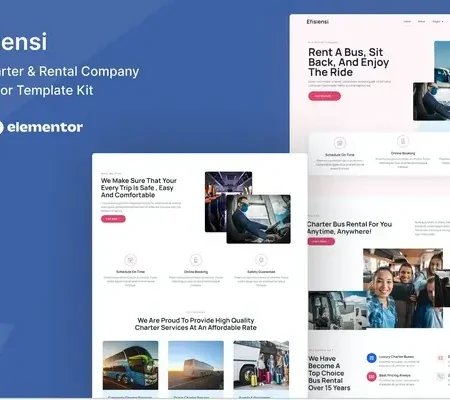Viewport: 450px width, 400px height.
Task: Open the group selfie passengers photo
Action: 403,288
